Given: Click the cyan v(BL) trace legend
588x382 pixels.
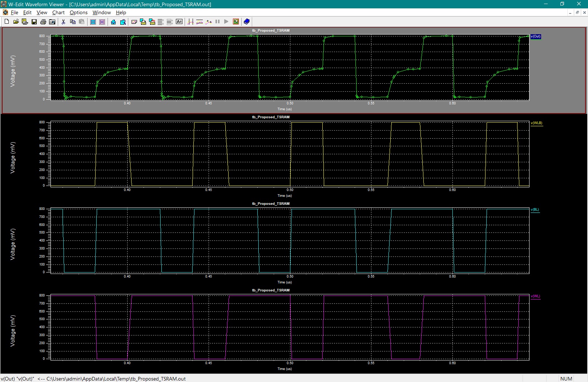Looking at the screenshot, I should tap(535, 210).
